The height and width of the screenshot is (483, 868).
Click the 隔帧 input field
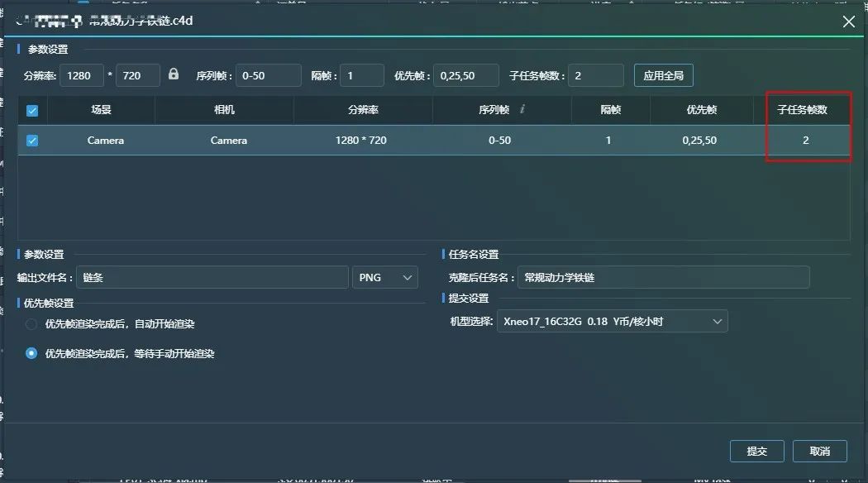pyautogui.click(x=361, y=75)
